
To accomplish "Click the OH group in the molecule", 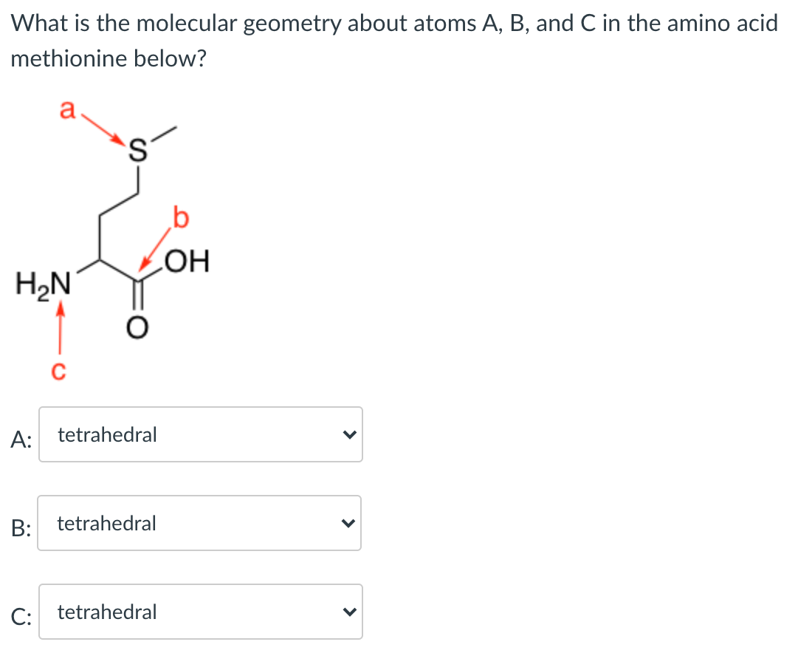I will [187, 261].
